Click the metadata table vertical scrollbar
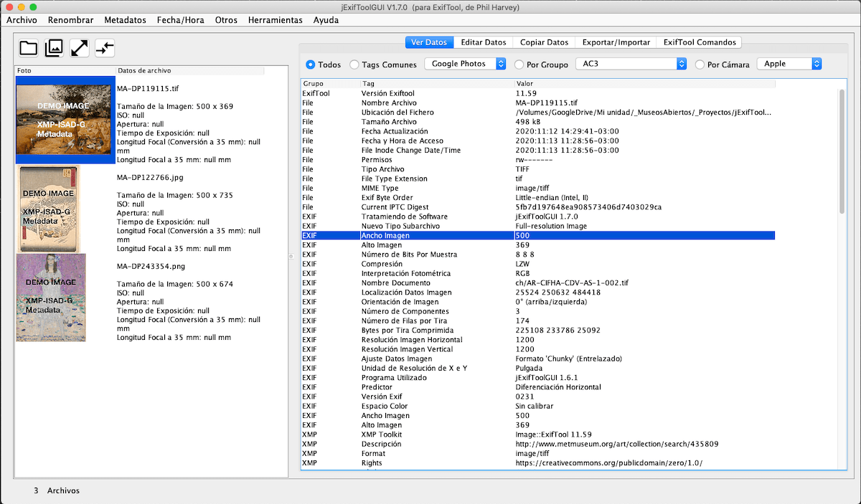The image size is (861, 504). 842,151
